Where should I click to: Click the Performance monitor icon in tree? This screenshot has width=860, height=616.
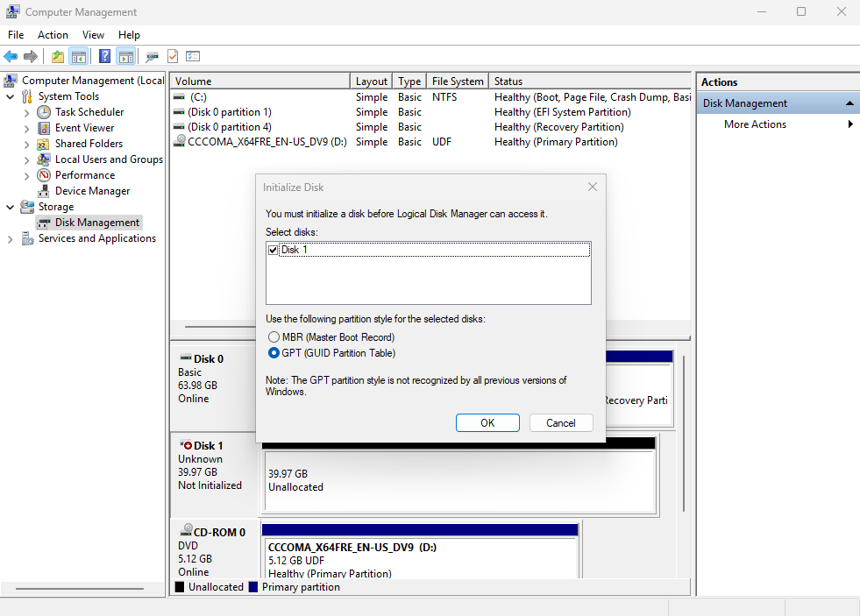pyautogui.click(x=44, y=175)
